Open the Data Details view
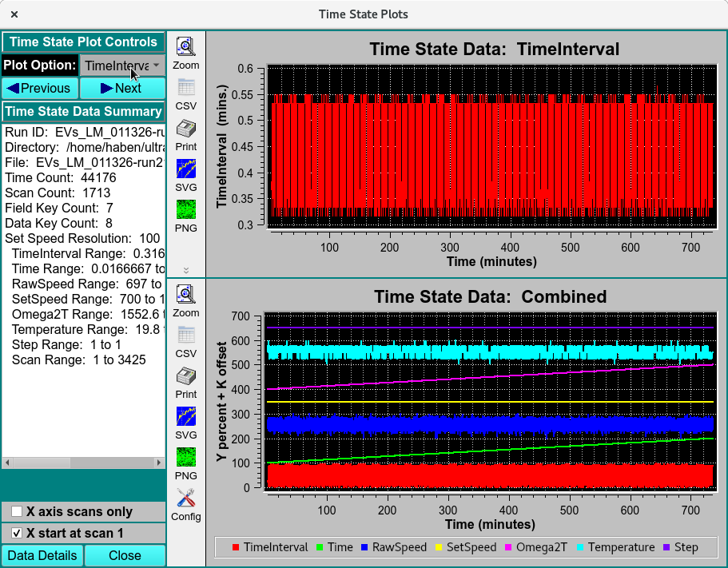 [42, 555]
